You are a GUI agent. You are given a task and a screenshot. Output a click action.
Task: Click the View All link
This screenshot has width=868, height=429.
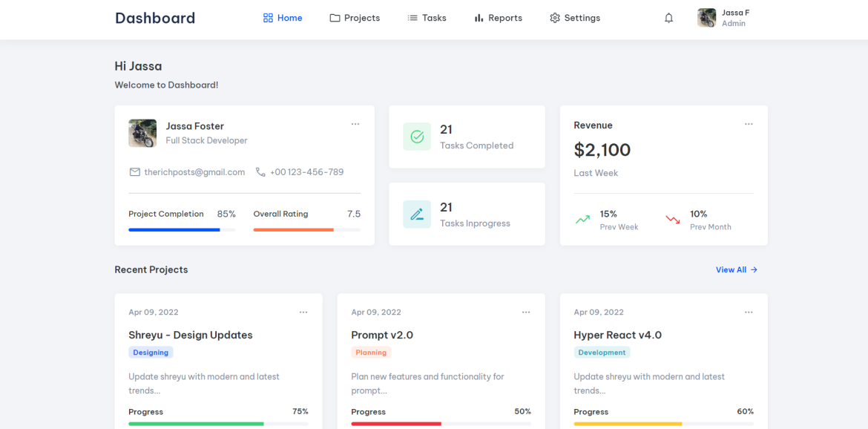pos(737,270)
